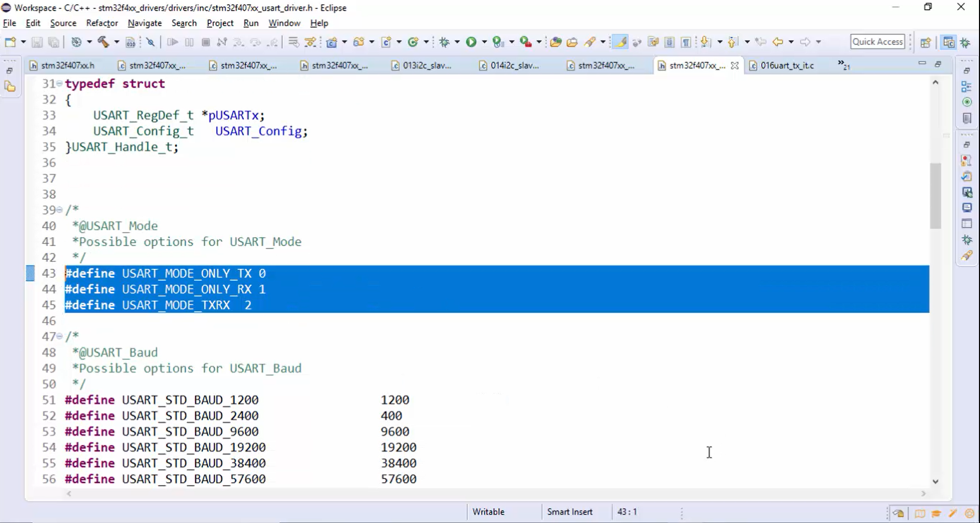Maximize the editor area
The image size is (980, 523).
[938, 64]
